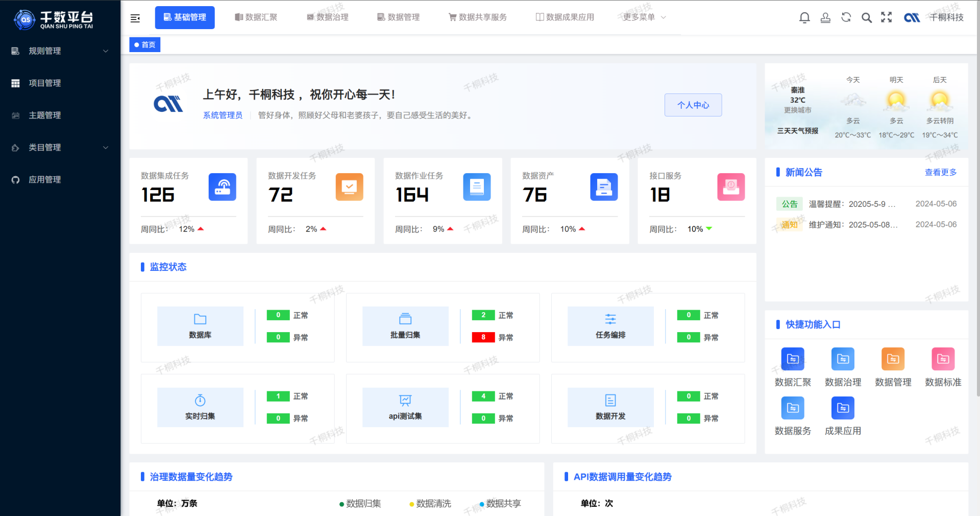980x516 pixels.
Task: Open 主题管理 in the sidebar
Action: [60, 115]
